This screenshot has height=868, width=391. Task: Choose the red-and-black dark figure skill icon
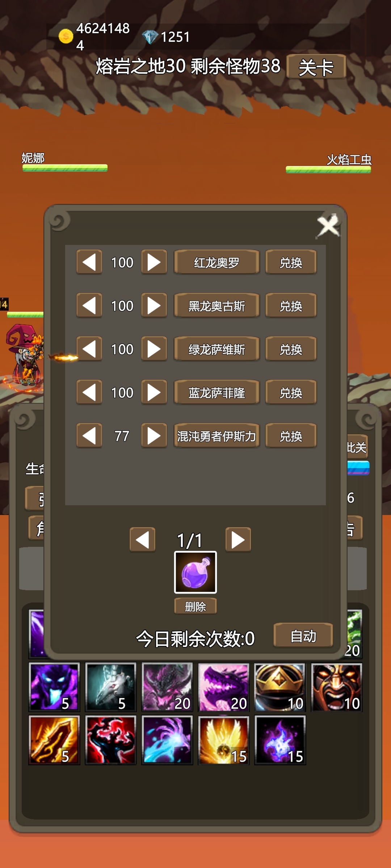tap(110, 740)
